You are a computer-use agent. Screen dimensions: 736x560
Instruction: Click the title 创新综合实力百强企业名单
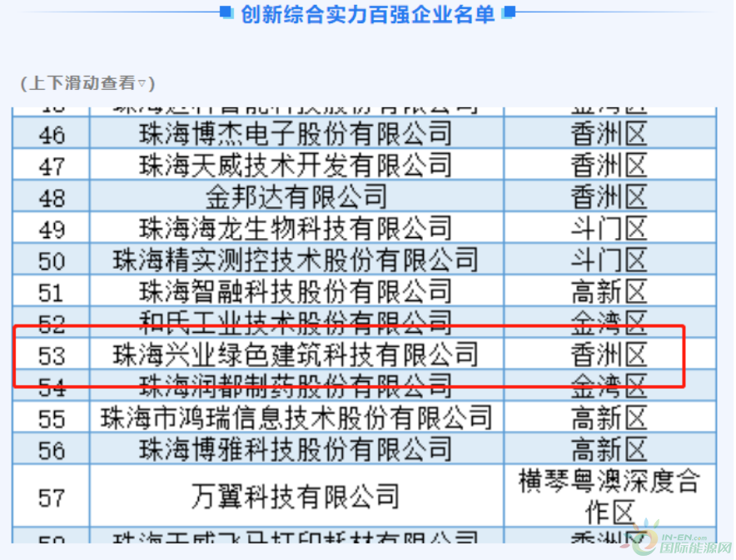tap(367, 14)
